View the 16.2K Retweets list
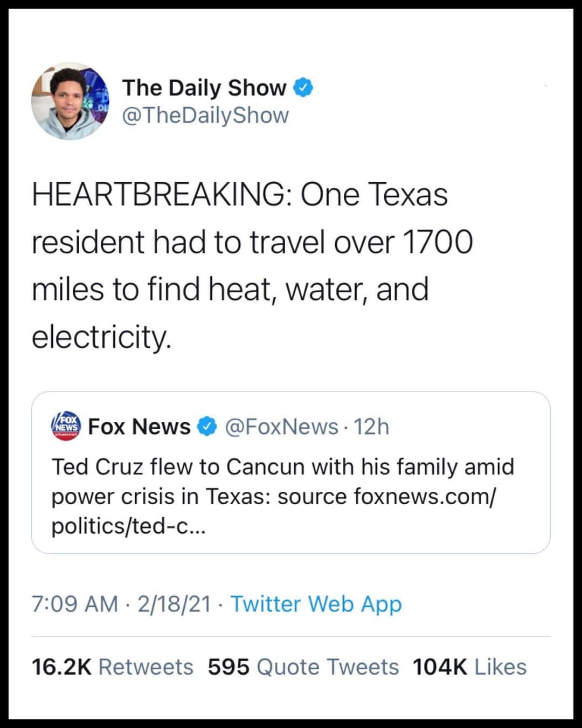The width and height of the screenshot is (582, 728). [x=113, y=667]
